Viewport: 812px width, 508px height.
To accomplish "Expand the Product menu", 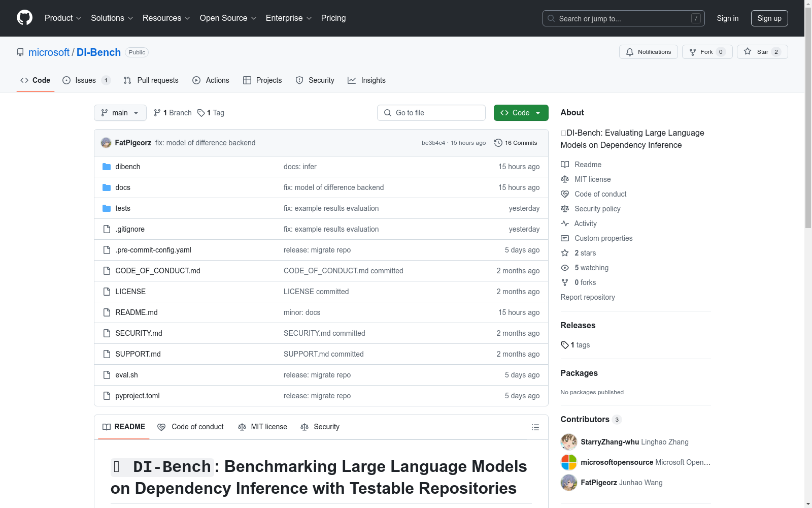I will click(x=63, y=18).
